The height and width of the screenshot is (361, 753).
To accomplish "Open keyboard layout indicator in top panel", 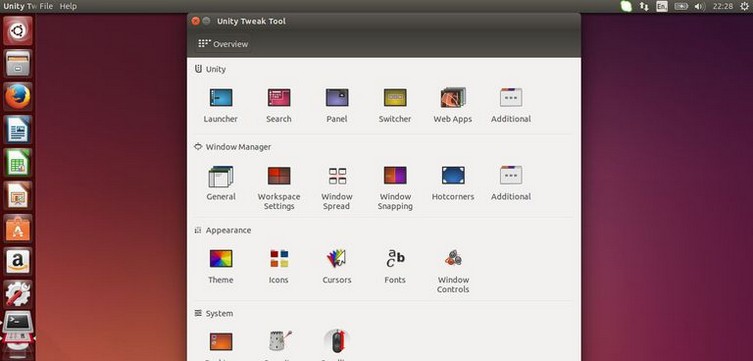I will 662,6.
